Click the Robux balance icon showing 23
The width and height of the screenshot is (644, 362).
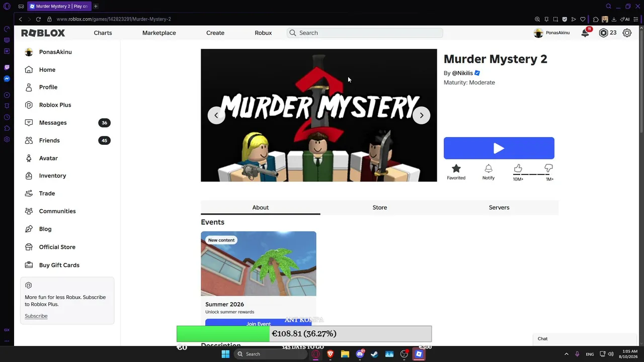coord(603,33)
